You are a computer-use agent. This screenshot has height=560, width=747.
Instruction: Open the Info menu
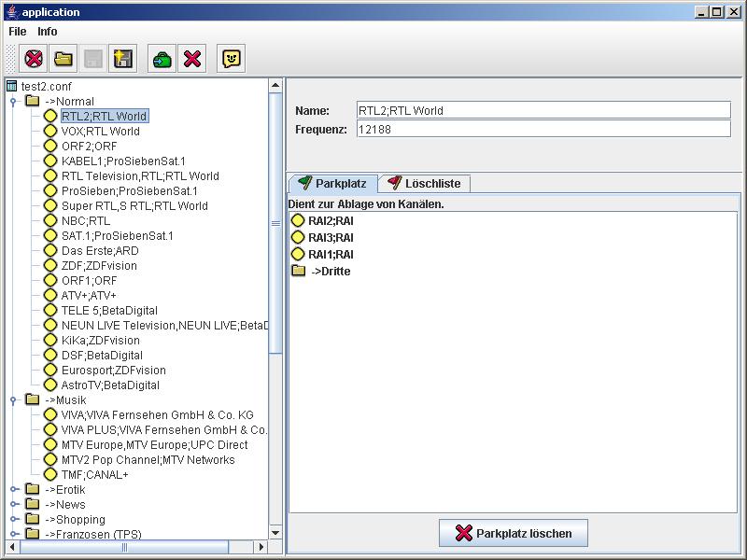coord(48,32)
